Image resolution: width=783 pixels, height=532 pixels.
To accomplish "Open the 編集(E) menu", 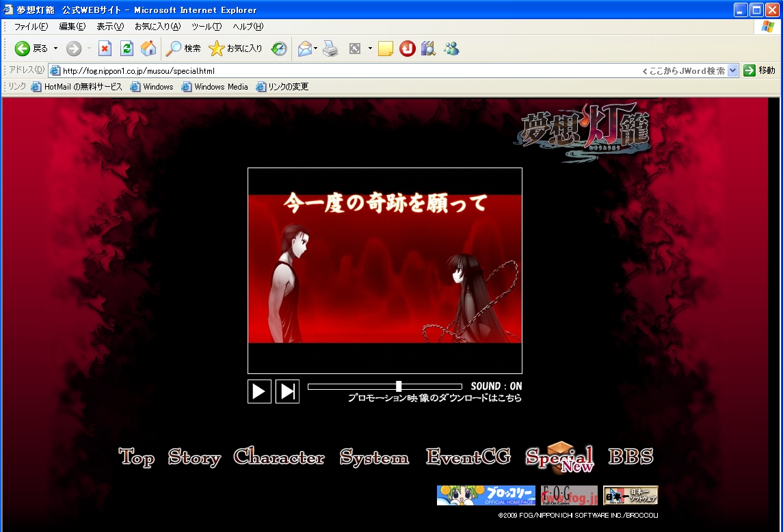I will (72, 27).
